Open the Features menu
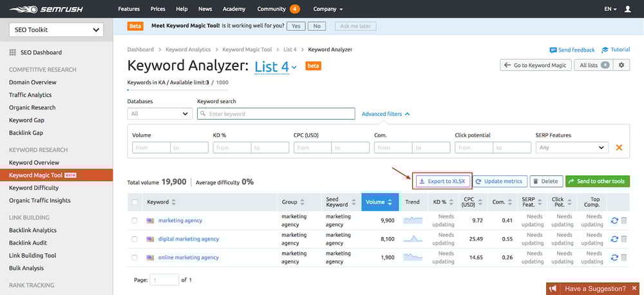This screenshot has height=295, width=644. click(129, 8)
